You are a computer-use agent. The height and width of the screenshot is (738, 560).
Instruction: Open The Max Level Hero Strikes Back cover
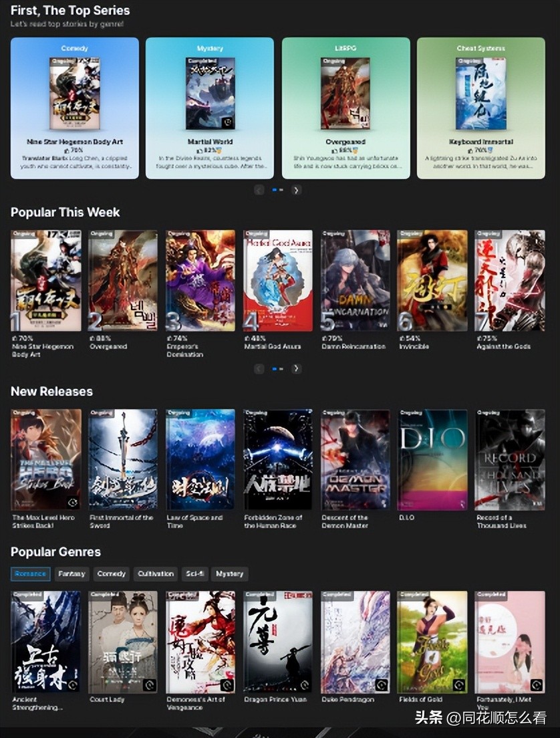coord(46,460)
